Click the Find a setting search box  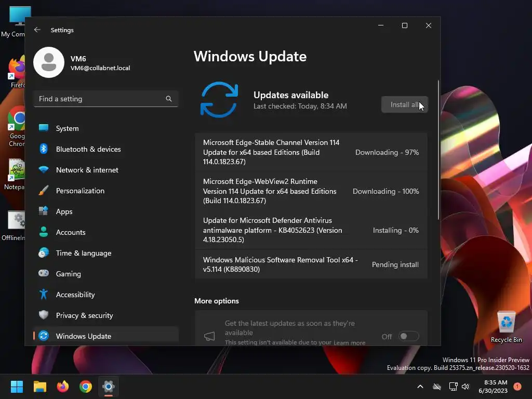tap(106, 99)
